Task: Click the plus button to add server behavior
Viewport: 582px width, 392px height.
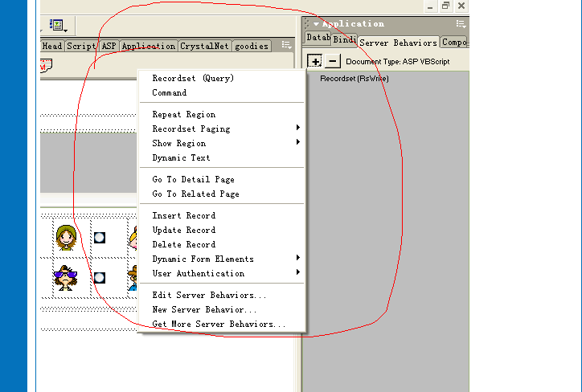Action: tap(315, 61)
